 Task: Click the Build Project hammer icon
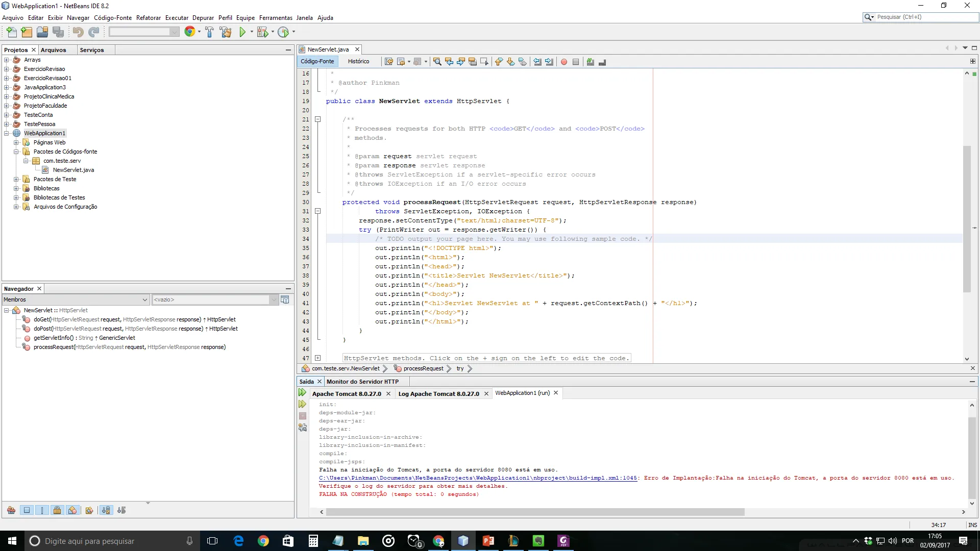209,32
